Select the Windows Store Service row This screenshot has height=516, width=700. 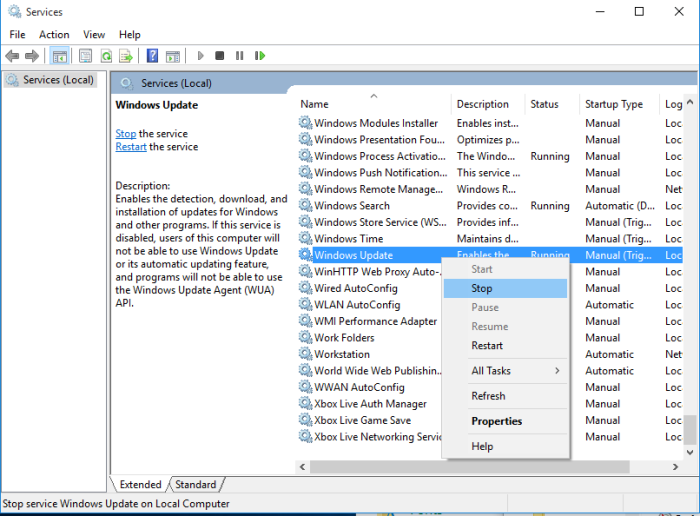click(x=490, y=222)
